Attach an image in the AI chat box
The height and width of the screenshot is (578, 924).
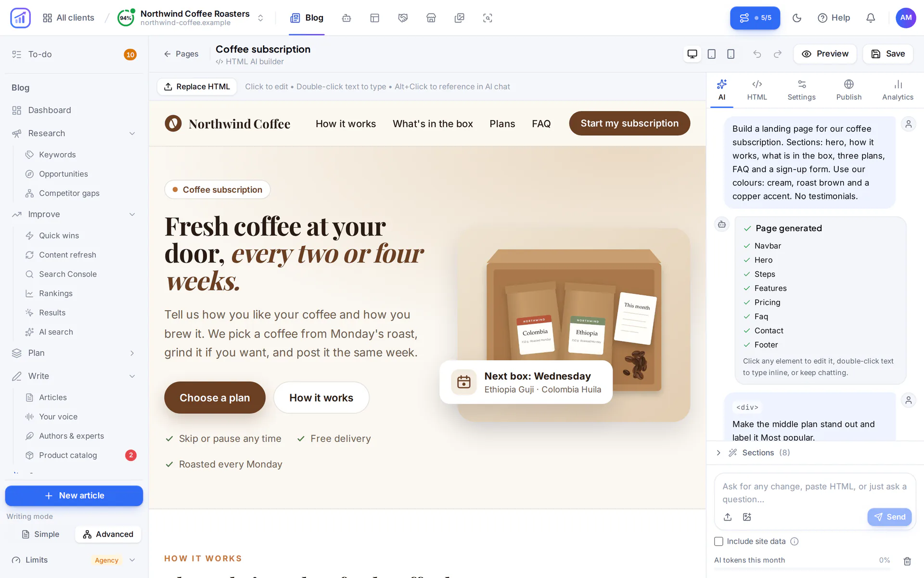pyautogui.click(x=747, y=517)
